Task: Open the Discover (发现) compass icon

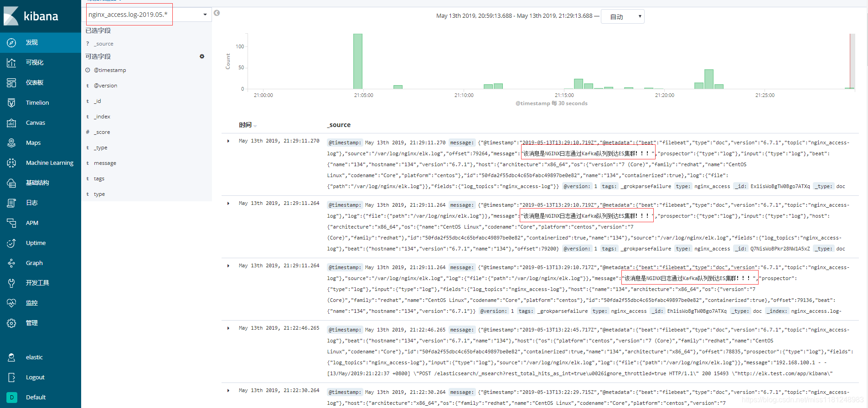Action: [11, 42]
